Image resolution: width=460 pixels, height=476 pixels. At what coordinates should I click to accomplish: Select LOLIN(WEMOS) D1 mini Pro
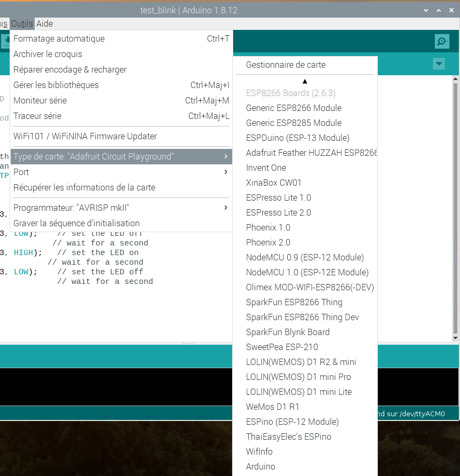[x=305, y=377]
